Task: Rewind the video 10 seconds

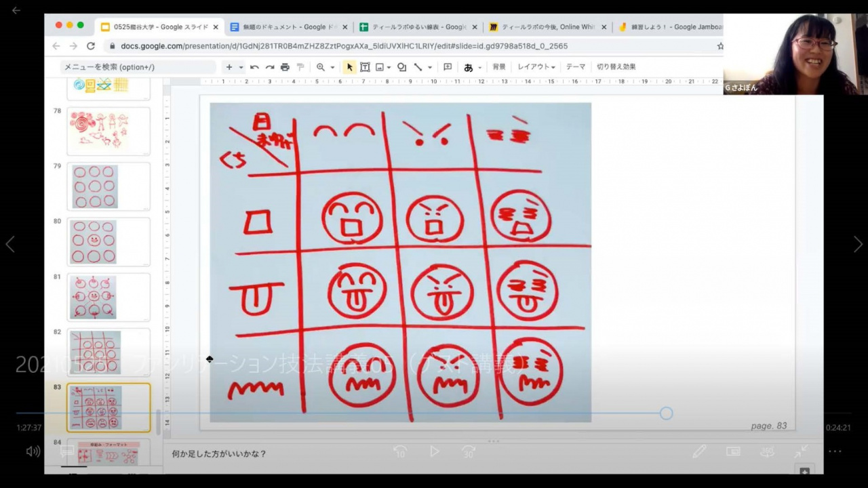Action: (400, 451)
